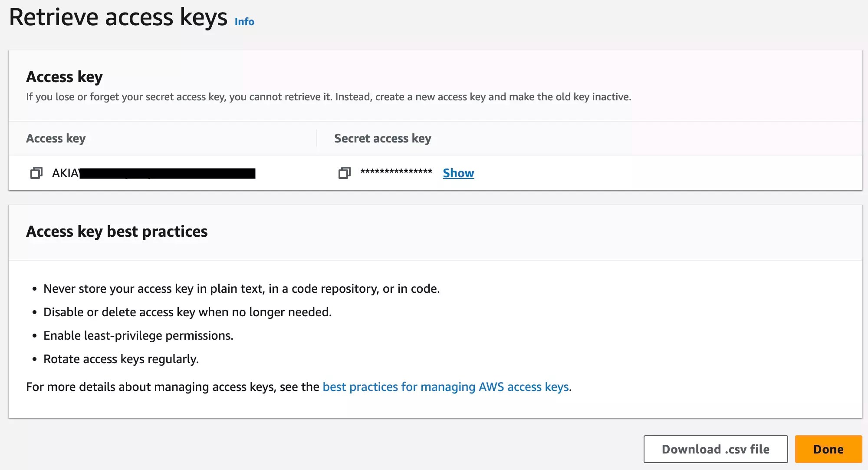Select the Access key column header

56,138
